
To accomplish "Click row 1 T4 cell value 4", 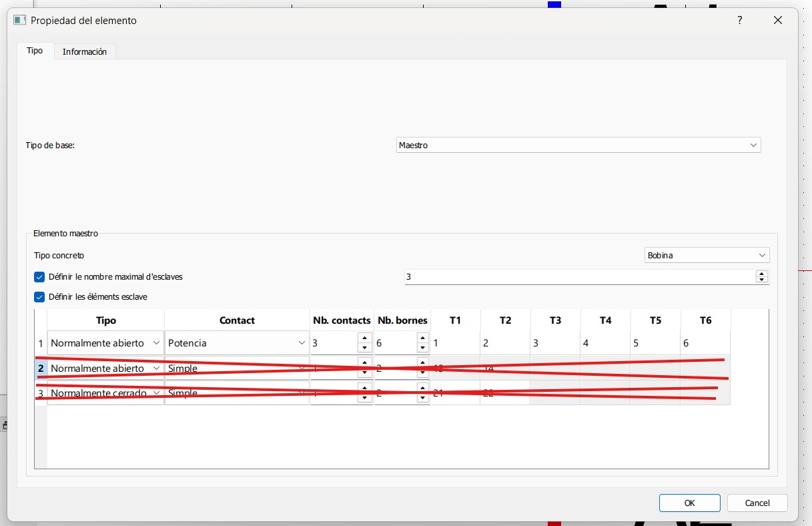I will (605, 343).
